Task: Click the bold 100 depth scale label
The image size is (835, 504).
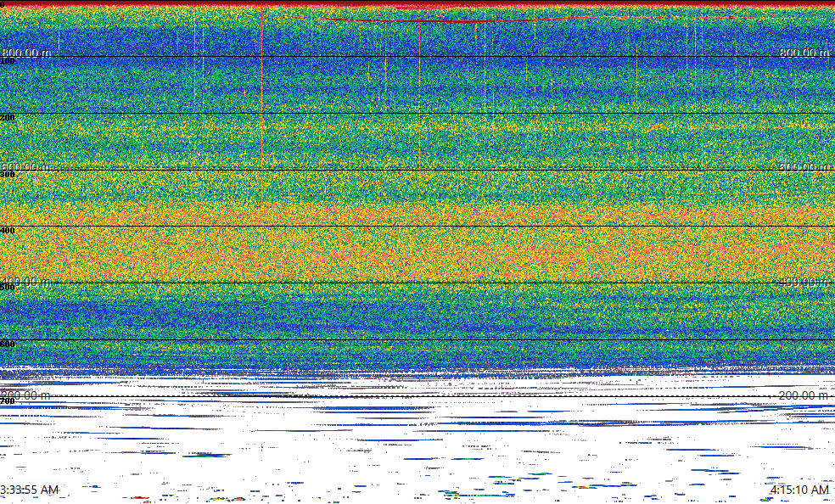Action: tap(8, 61)
